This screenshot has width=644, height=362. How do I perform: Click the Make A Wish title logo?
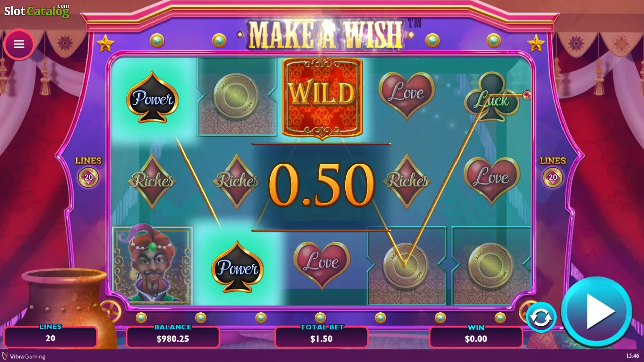point(325,35)
